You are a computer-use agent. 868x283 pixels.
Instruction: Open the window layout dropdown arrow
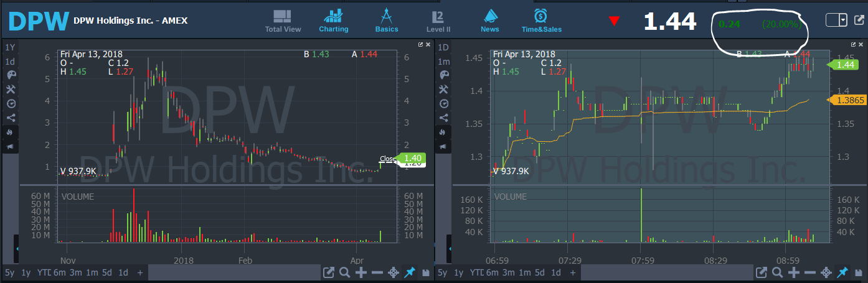(843, 20)
